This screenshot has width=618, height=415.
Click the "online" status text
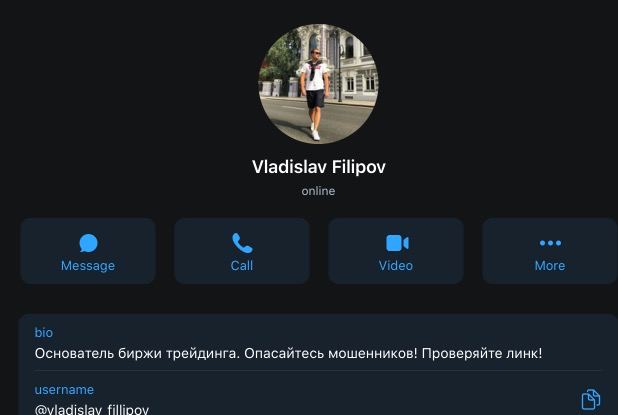click(318, 191)
